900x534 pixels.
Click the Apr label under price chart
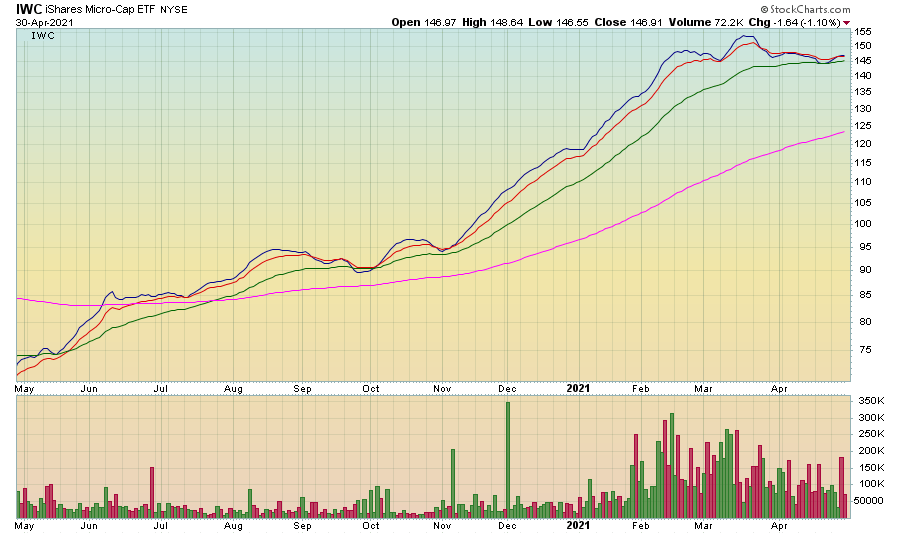pos(779,389)
